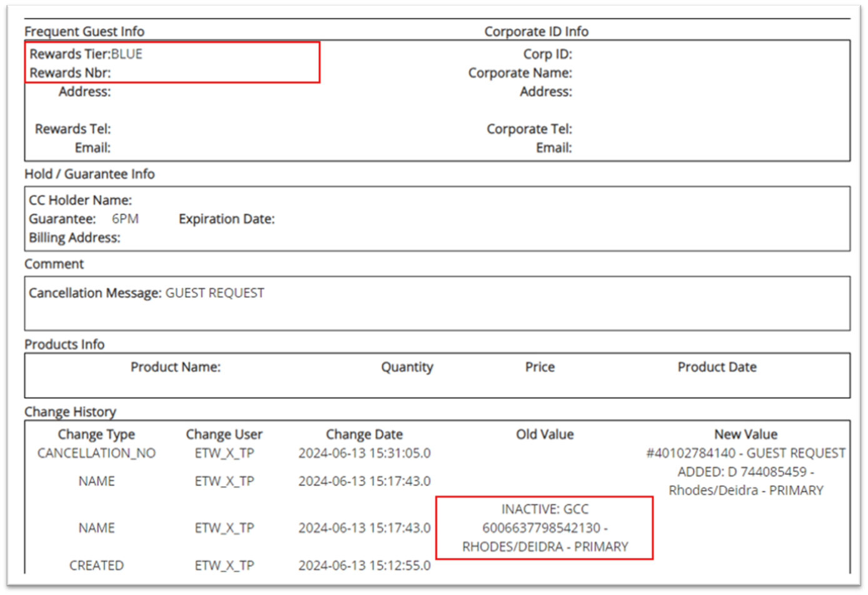
Task: Click the Rewards Tier BLUE value
Action: (x=127, y=54)
